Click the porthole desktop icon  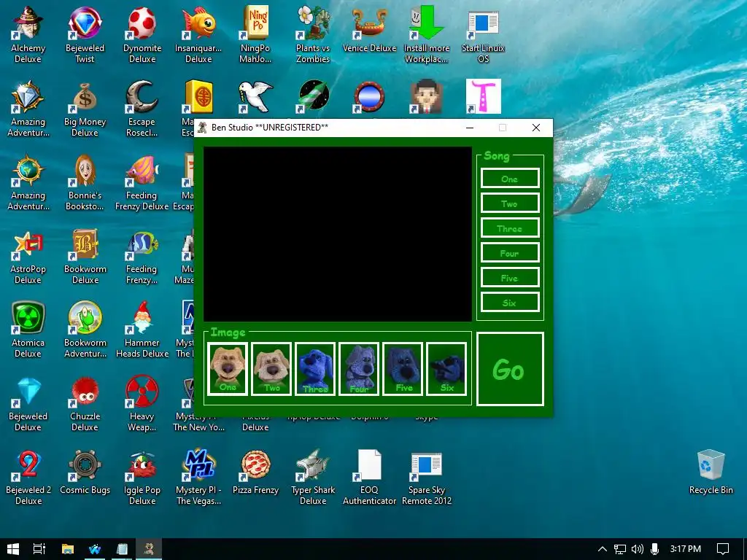369,97
